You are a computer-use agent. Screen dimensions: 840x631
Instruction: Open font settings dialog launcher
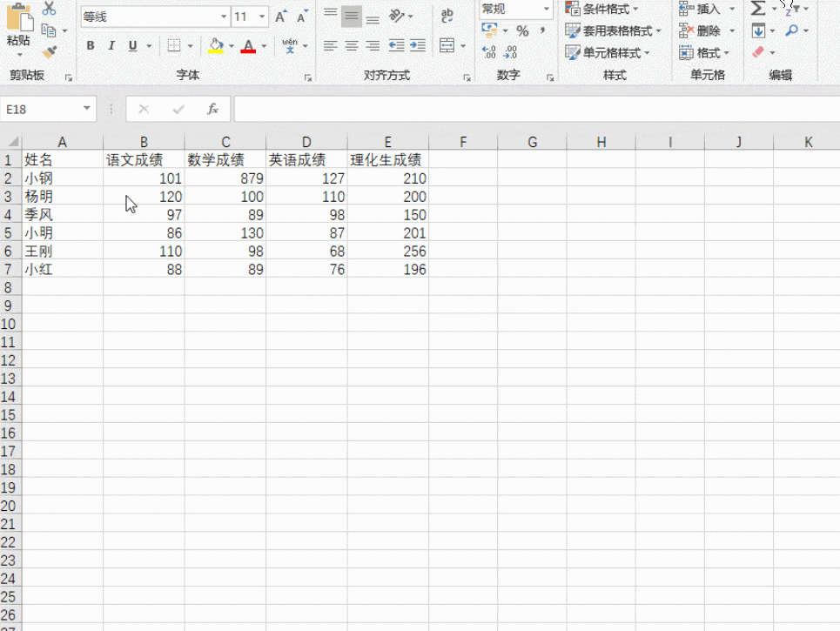point(308,77)
